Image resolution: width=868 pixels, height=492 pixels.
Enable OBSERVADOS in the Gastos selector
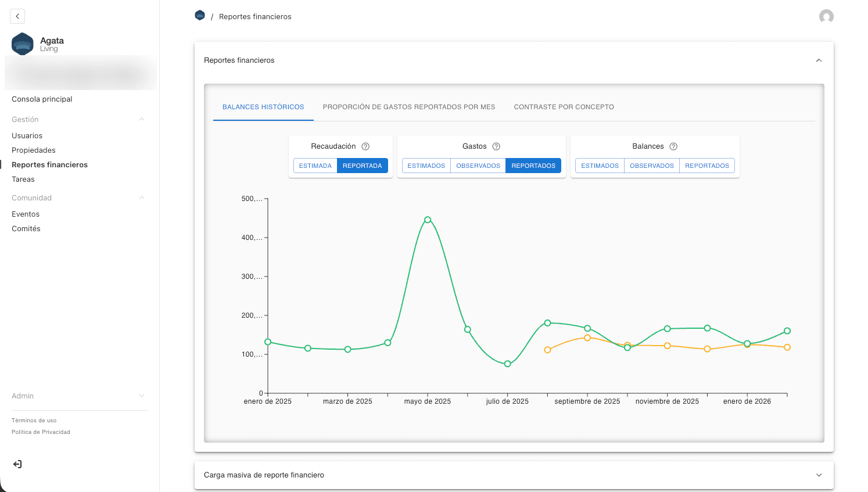click(x=478, y=166)
